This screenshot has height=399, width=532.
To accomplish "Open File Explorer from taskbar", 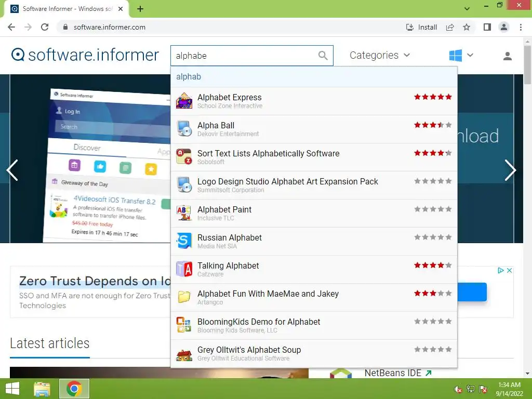I will tap(42, 389).
